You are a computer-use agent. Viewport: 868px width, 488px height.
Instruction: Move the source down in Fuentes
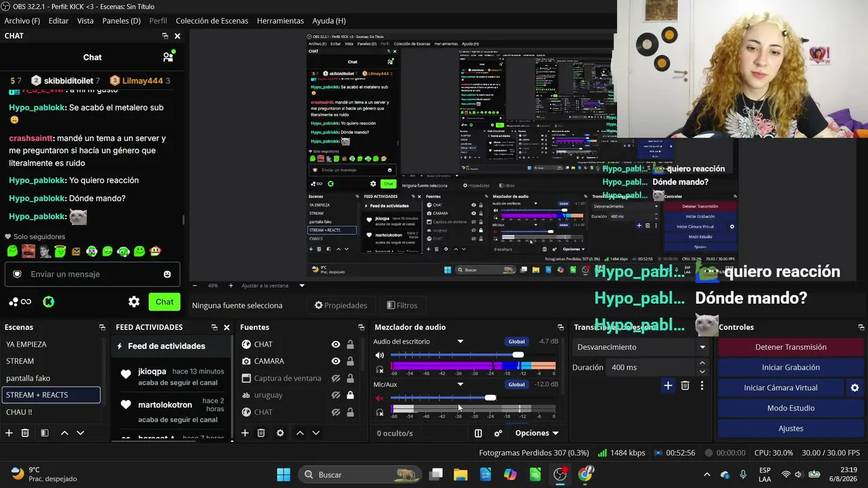click(x=315, y=433)
